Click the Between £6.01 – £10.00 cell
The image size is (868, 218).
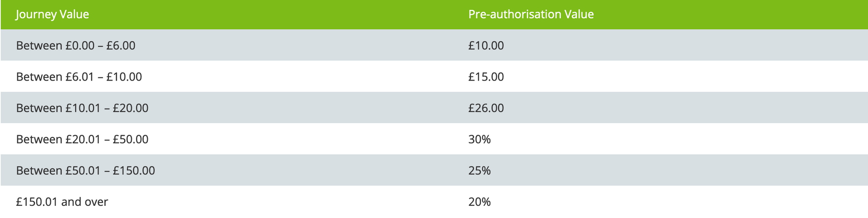pos(79,76)
